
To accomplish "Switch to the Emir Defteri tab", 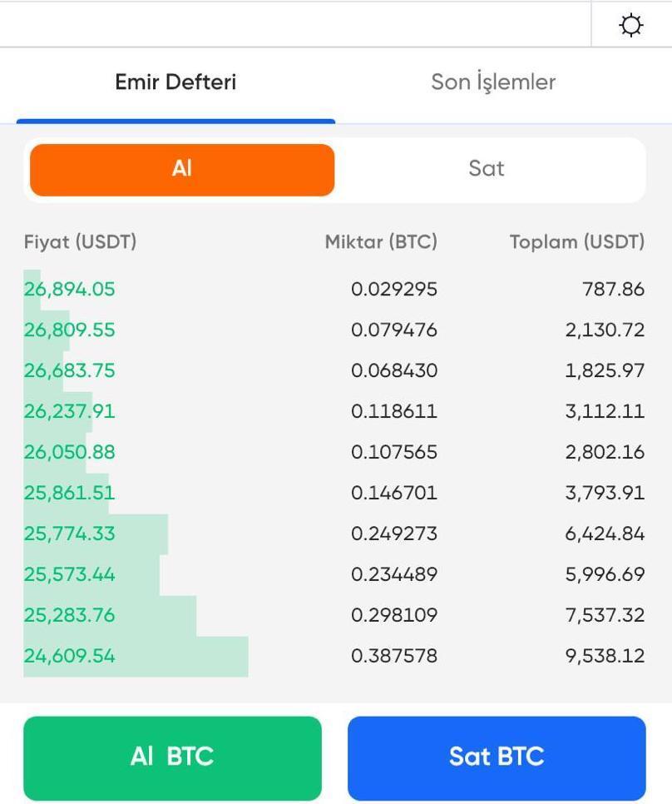I will click(x=175, y=82).
